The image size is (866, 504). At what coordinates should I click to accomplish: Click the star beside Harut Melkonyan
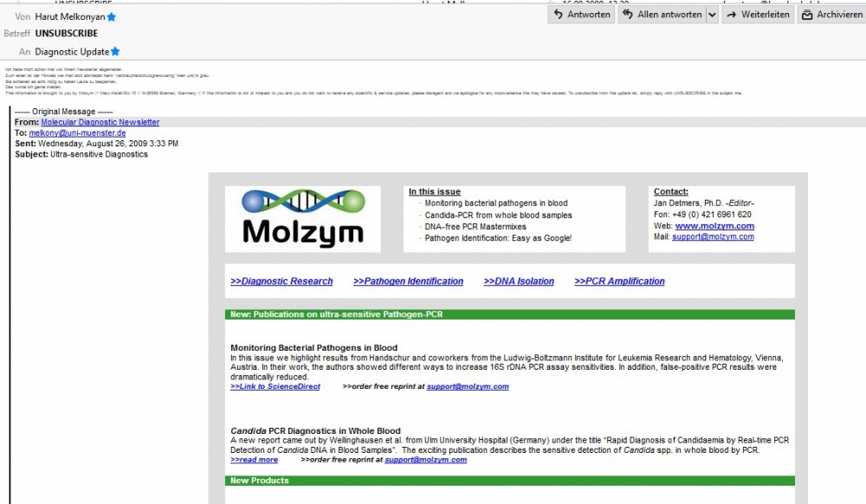(112, 17)
